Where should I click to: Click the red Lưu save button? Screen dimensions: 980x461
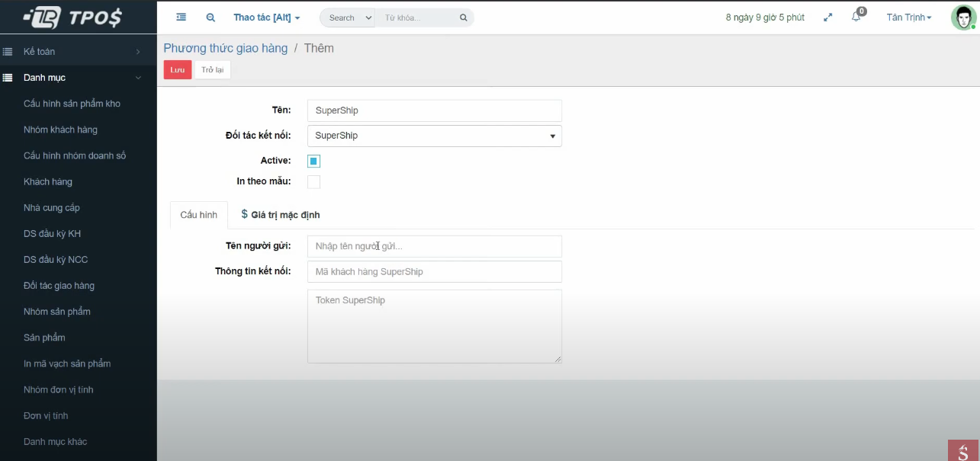178,69
